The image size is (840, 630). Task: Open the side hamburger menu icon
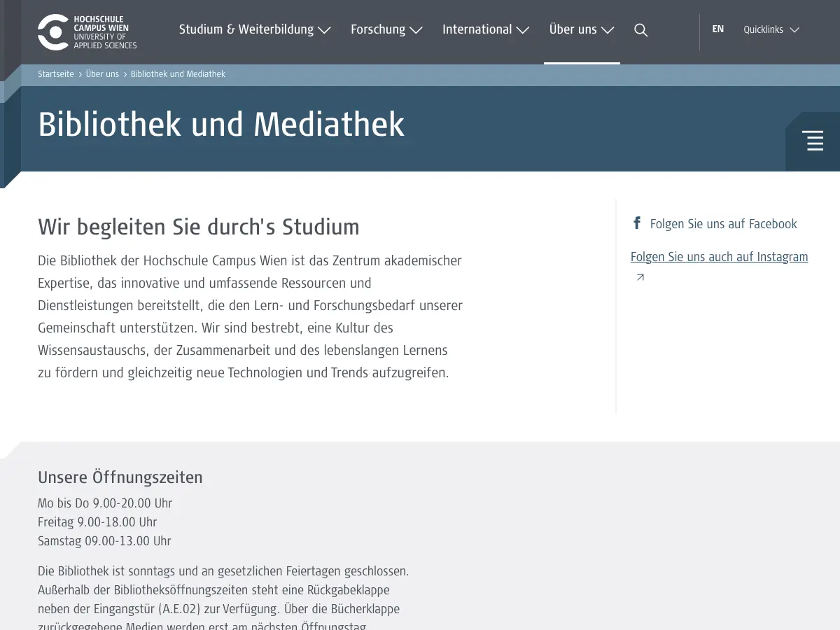(813, 141)
